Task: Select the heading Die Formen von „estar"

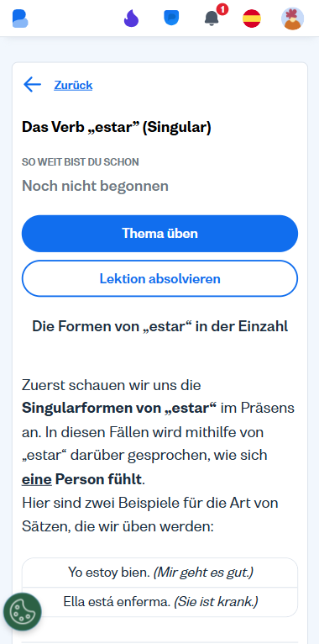Action: [x=159, y=326]
